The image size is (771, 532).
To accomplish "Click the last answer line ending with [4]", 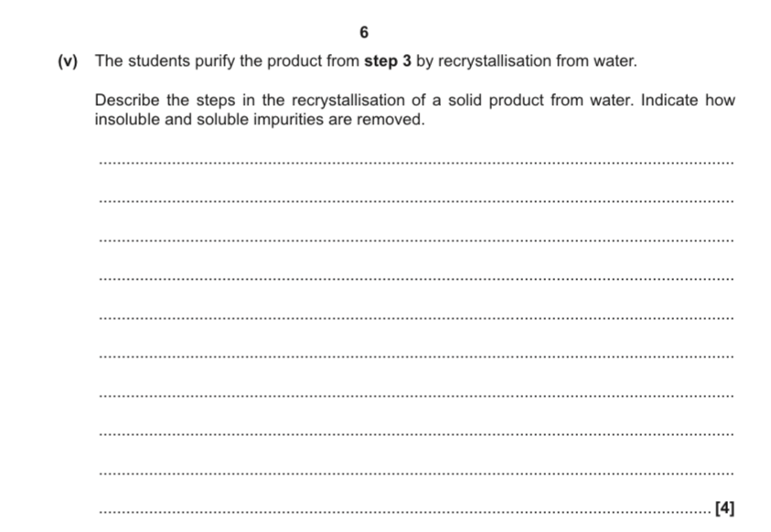I will 402,512.
